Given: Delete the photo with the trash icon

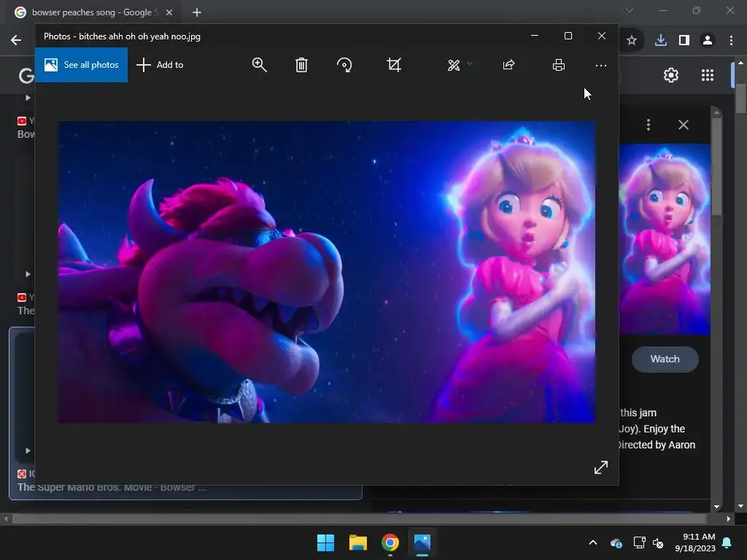Looking at the screenshot, I should point(301,65).
